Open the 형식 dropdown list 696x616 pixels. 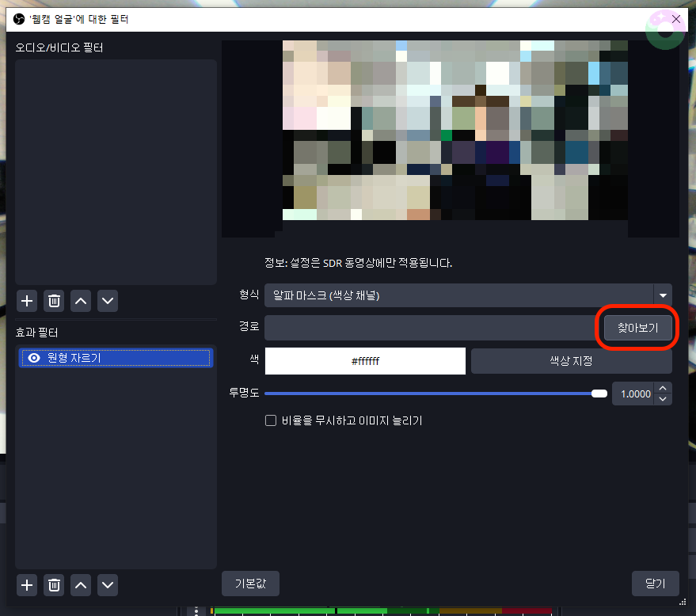pyautogui.click(x=468, y=295)
